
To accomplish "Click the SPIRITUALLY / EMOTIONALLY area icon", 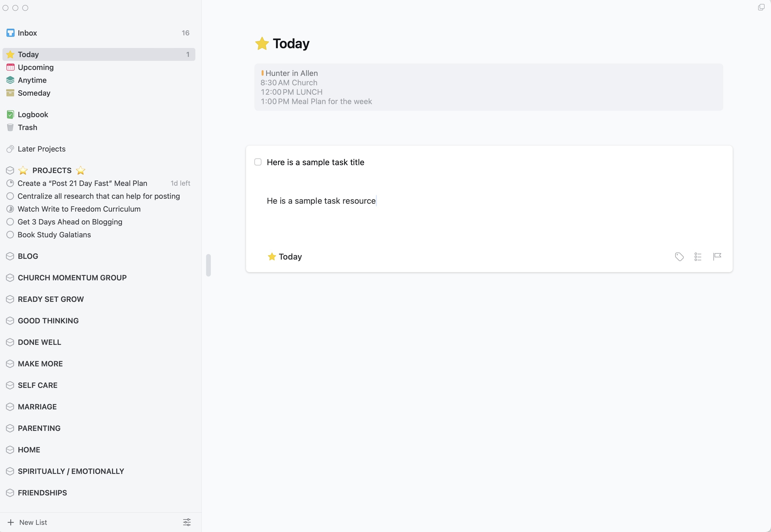I will tap(10, 471).
